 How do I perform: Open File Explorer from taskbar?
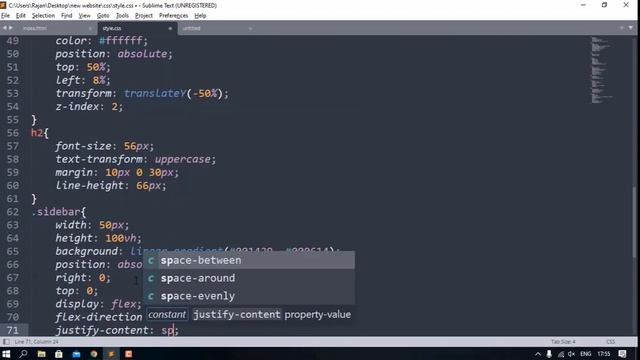[41, 354]
